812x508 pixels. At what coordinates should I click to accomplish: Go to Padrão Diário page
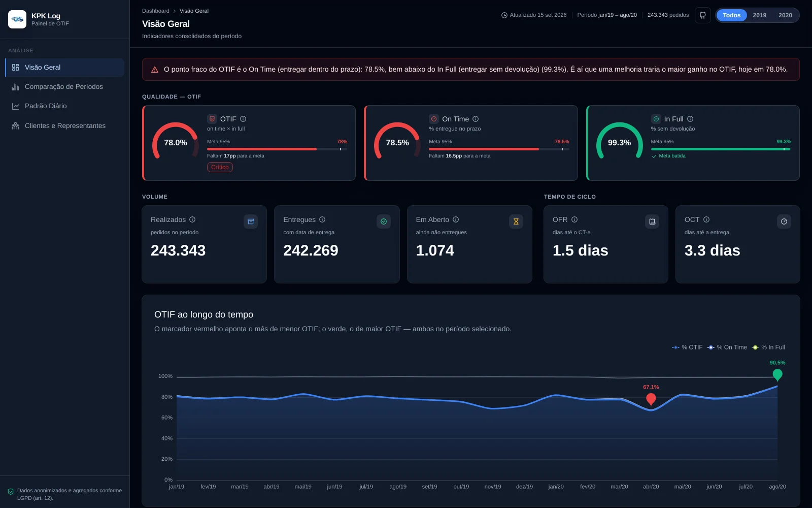[x=64, y=106]
